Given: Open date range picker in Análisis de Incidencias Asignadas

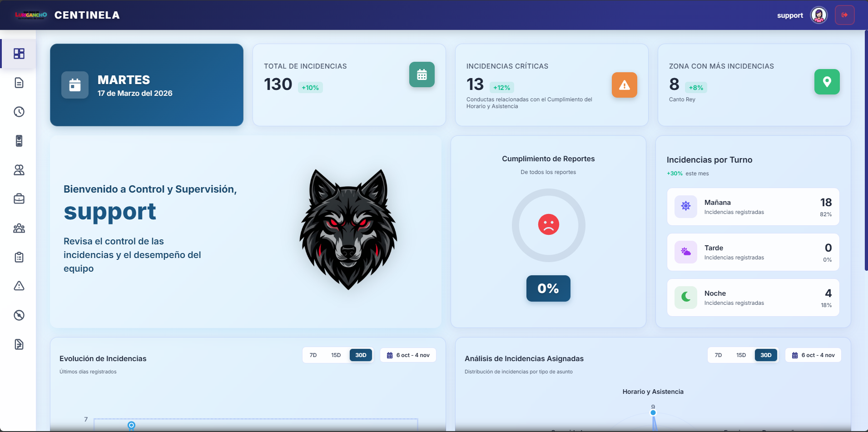Looking at the screenshot, I should (813, 355).
